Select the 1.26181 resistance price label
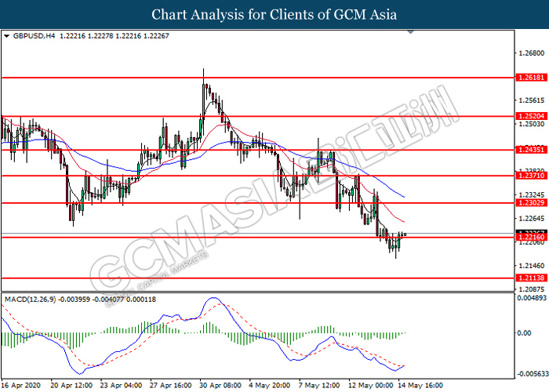The image size is (549, 392). pyautogui.click(x=531, y=78)
